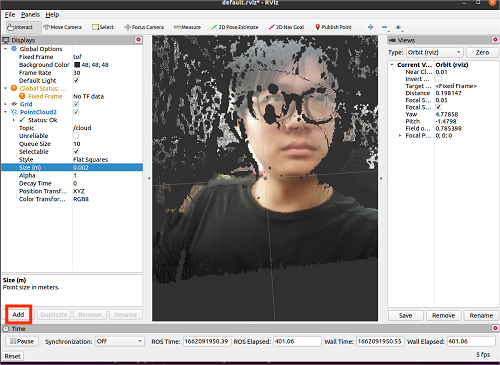Screen dimensions: 500x365
Task: Click the Global Status warning icon
Action: pos(14,88)
